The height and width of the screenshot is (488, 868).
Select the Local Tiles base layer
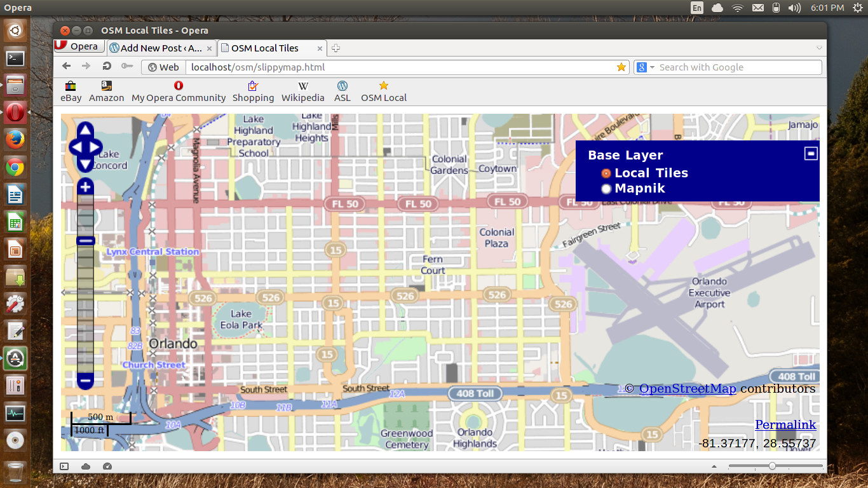[x=606, y=173]
